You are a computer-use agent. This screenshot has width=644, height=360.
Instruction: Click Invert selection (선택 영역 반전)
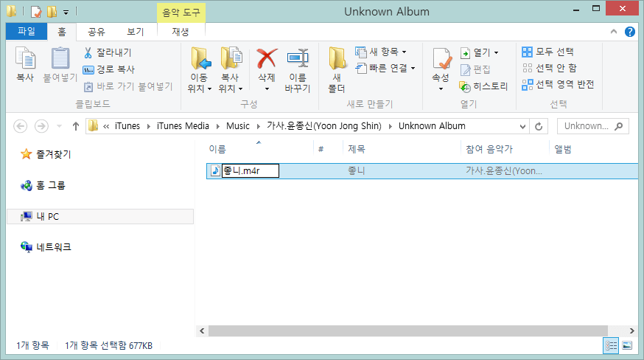(x=557, y=85)
